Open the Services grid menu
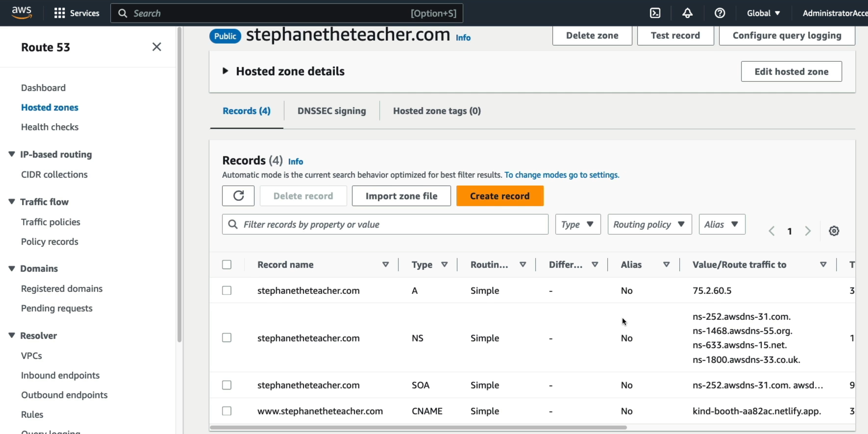Viewport: 868px width, 434px height. pos(77,13)
